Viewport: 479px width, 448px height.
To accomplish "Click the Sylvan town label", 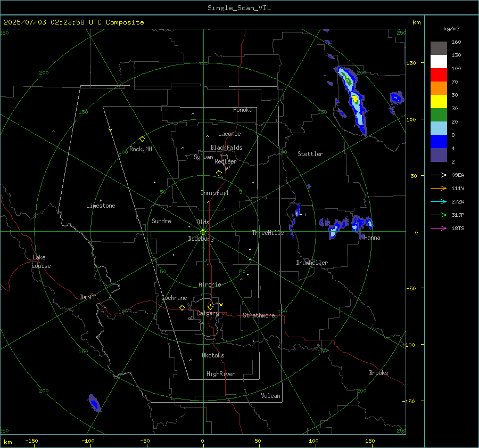I will point(203,157).
